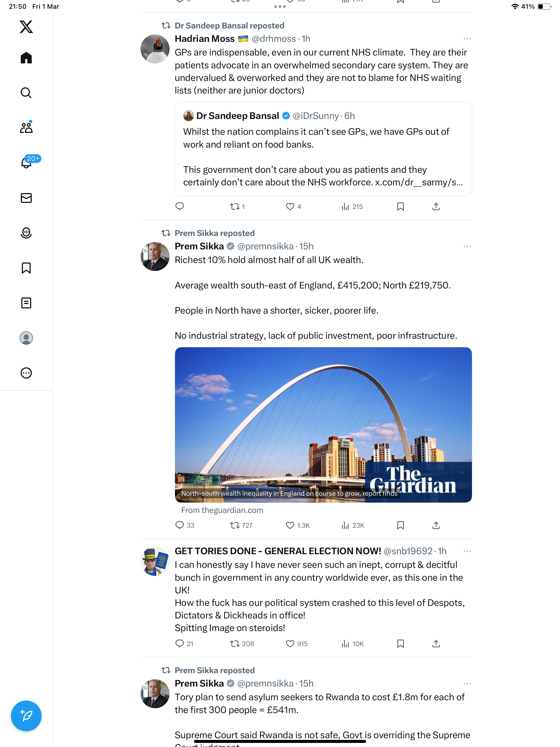Open Messages envelope icon
This screenshot has width=560, height=747.
click(26, 198)
